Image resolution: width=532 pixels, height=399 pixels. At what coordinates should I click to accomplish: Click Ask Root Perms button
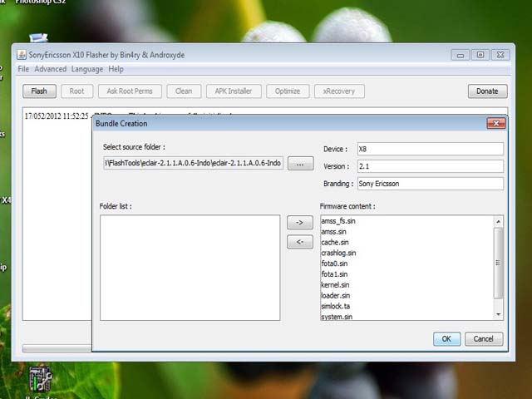(130, 91)
